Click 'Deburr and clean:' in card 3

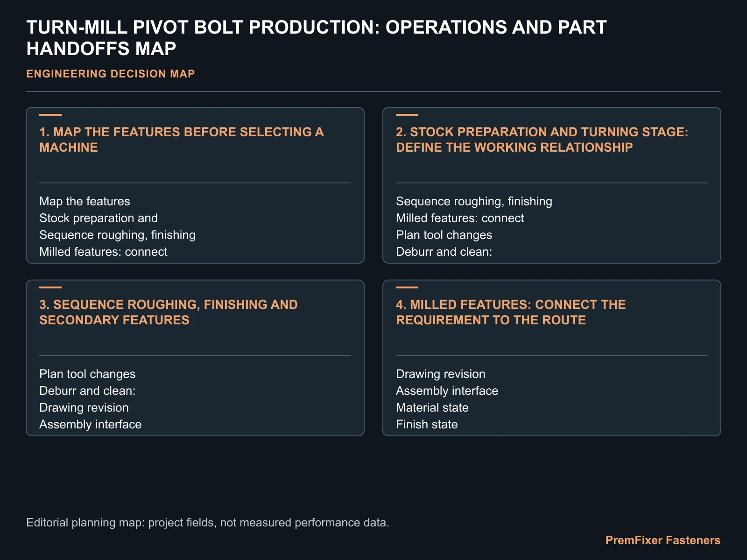(88, 391)
